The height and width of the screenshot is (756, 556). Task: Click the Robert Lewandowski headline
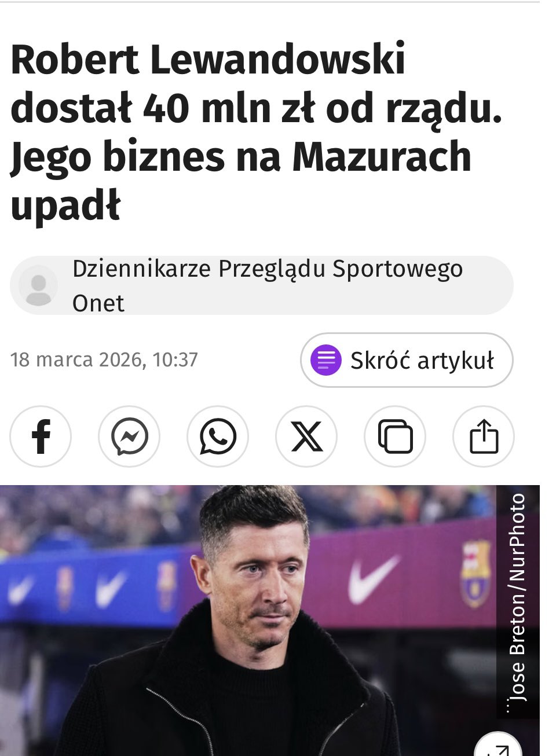[x=256, y=132]
